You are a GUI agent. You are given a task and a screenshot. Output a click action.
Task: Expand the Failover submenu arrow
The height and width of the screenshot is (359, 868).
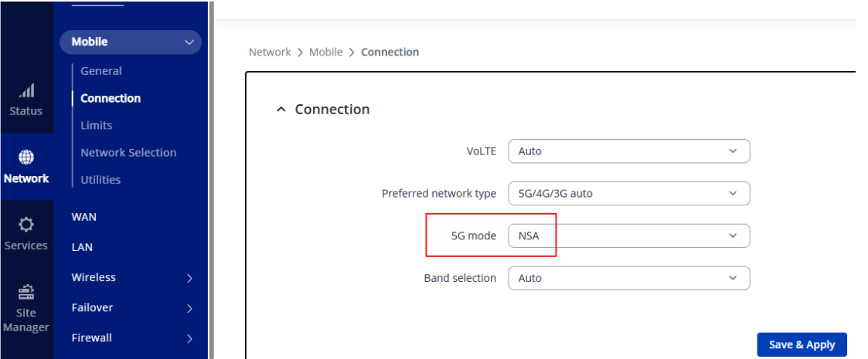[x=189, y=308]
